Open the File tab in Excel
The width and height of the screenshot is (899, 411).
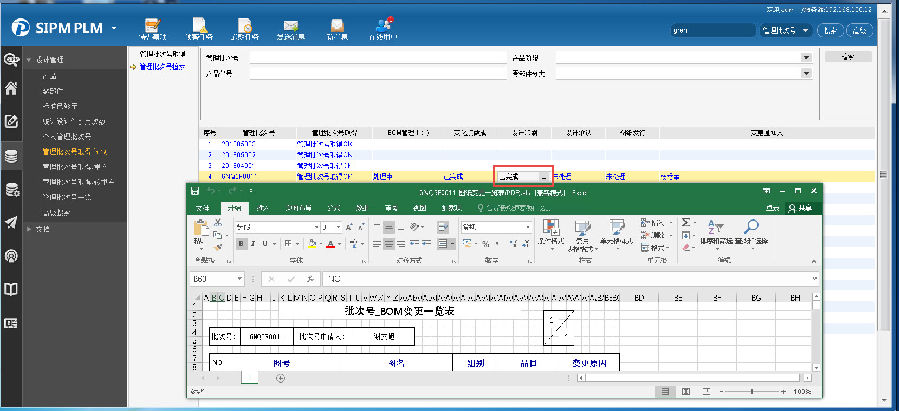(x=202, y=208)
